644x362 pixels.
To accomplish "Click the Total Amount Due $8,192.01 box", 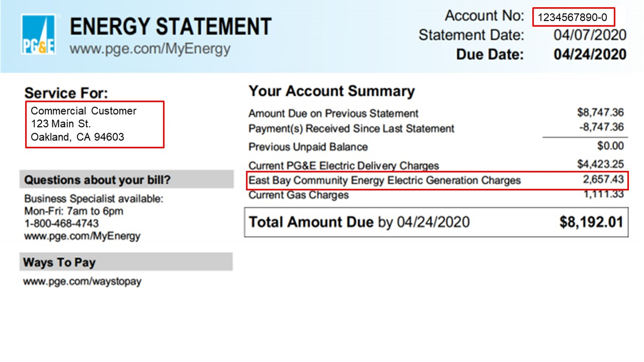I will [436, 222].
